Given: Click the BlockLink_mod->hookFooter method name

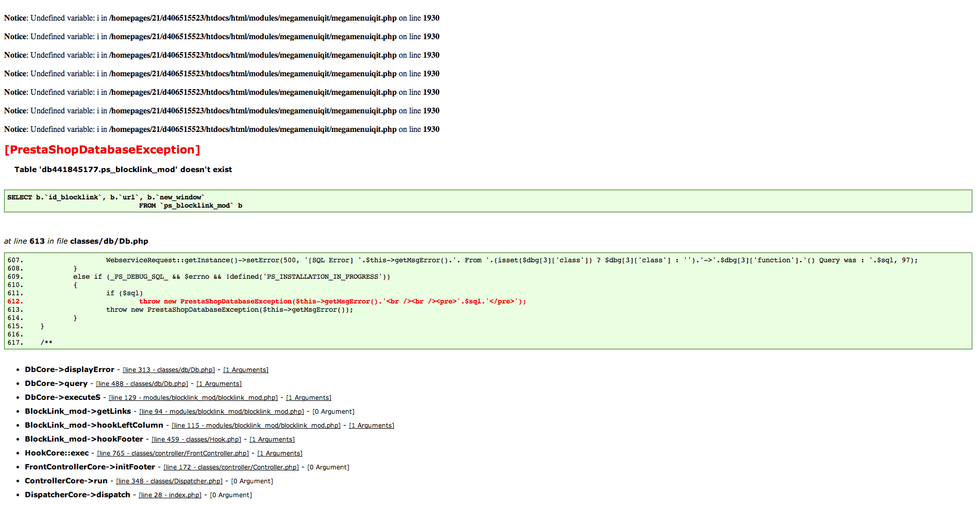Looking at the screenshot, I should [x=84, y=439].
